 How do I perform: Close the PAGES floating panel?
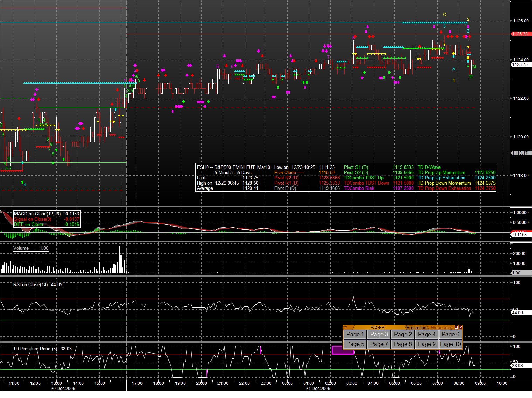pos(461,327)
